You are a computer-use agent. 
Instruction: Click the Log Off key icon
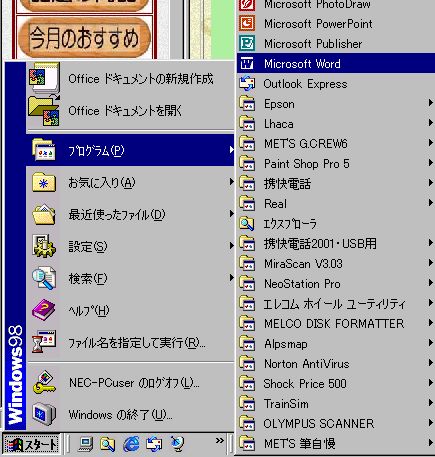tap(44, 382)
